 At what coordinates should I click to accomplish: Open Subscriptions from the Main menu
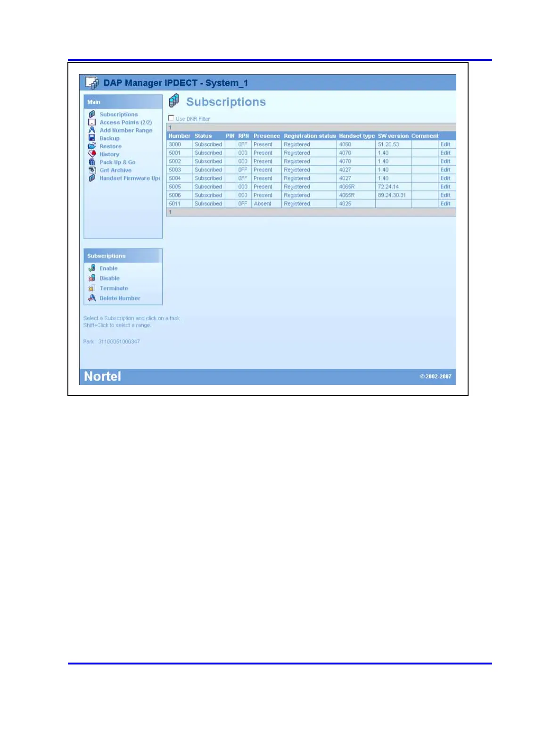coord(119,115)
